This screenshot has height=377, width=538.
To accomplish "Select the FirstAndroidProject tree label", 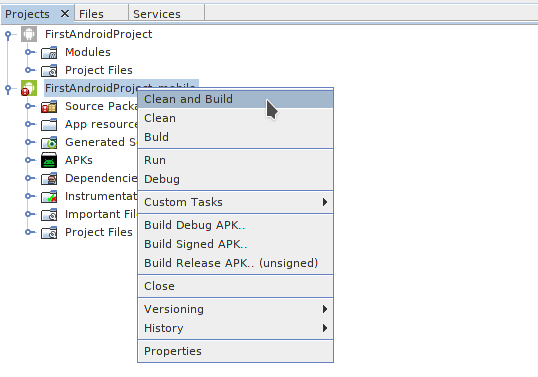I will pyautogui.click(x=98, y=34).
